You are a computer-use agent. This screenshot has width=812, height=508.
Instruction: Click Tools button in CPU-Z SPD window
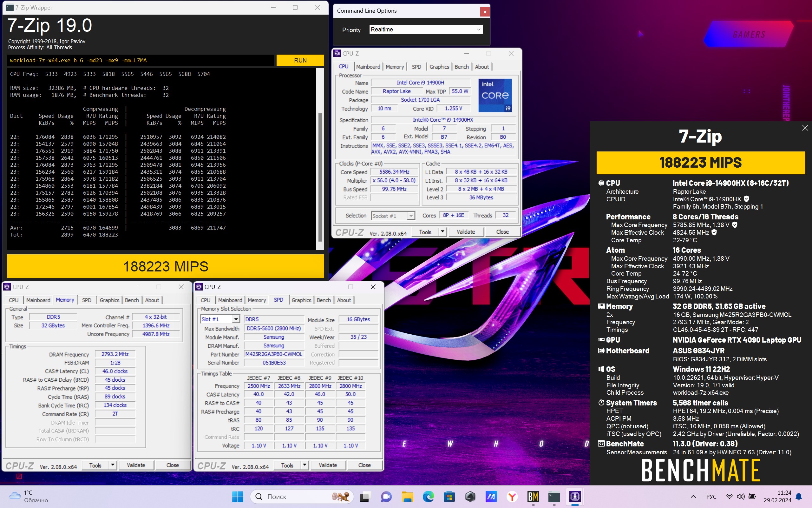287,465
